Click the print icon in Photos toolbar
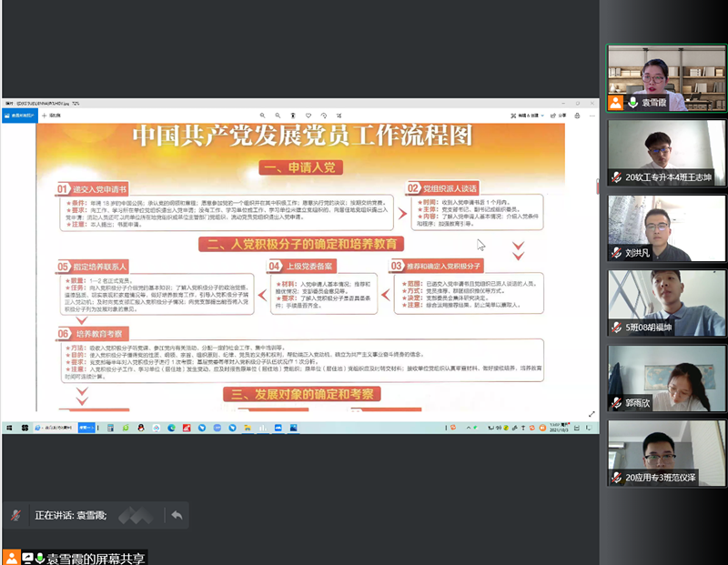 [577, 116]
